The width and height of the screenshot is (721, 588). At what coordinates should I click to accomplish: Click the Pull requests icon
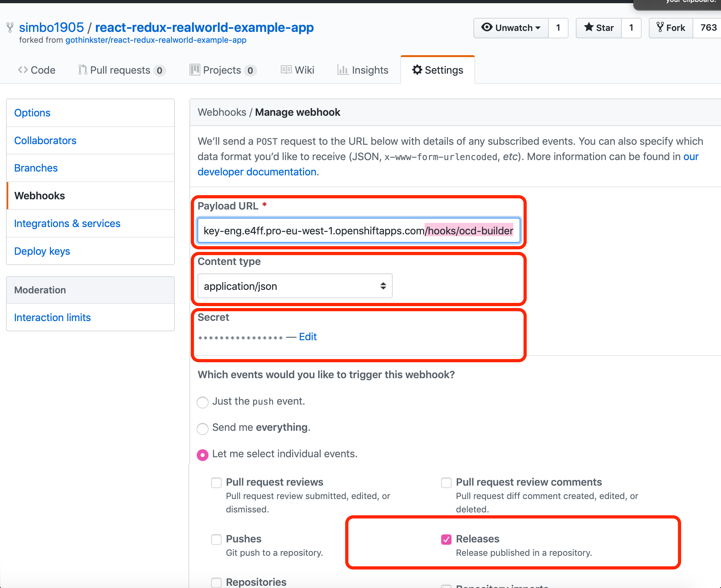pos(82,70)
